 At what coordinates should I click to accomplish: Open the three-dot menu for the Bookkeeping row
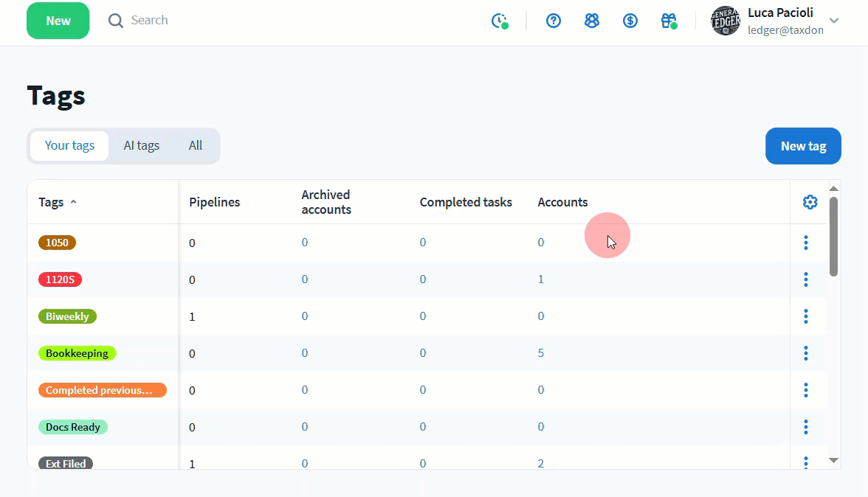tap(806, 353)
